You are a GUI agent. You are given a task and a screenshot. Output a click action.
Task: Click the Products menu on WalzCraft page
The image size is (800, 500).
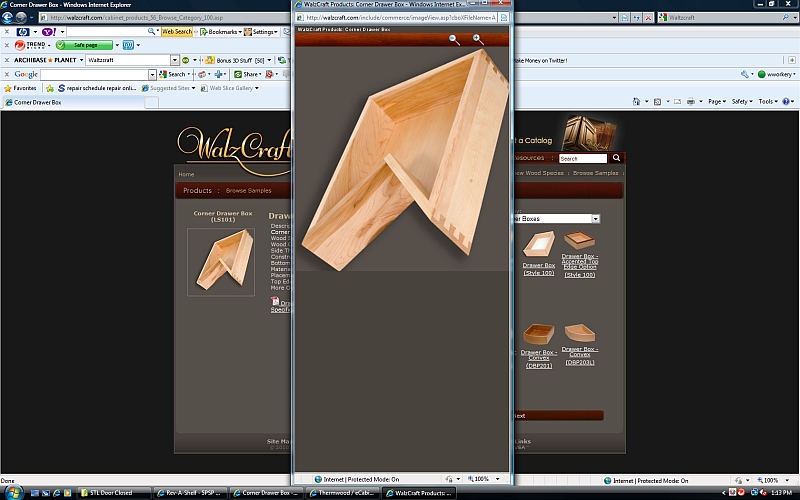197,190
